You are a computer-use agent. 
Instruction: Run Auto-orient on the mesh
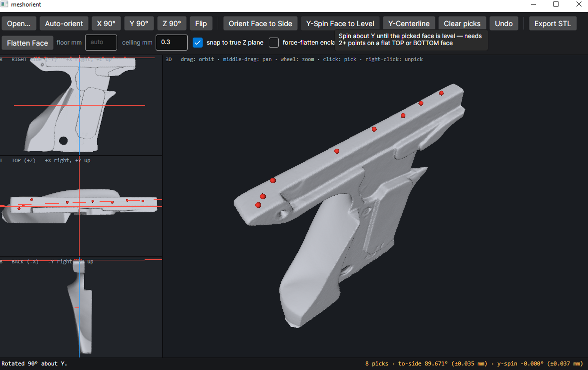[x=64, y=23]
